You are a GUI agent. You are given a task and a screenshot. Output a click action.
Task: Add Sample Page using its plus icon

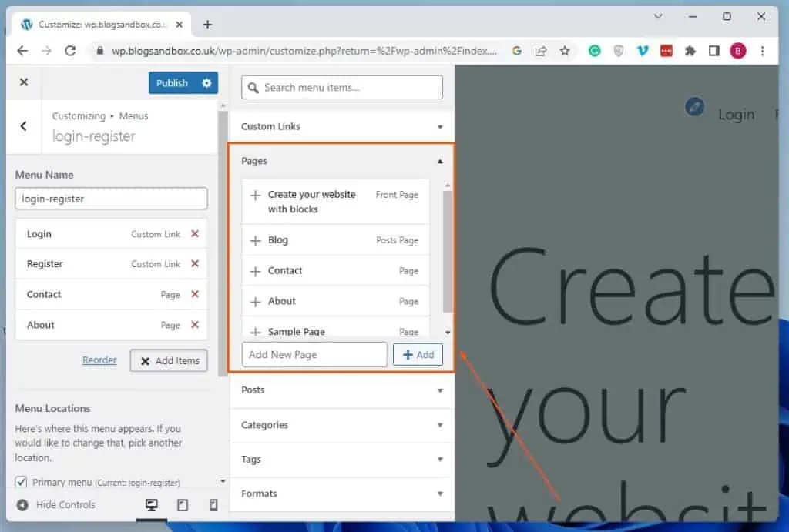coord(257,331)
